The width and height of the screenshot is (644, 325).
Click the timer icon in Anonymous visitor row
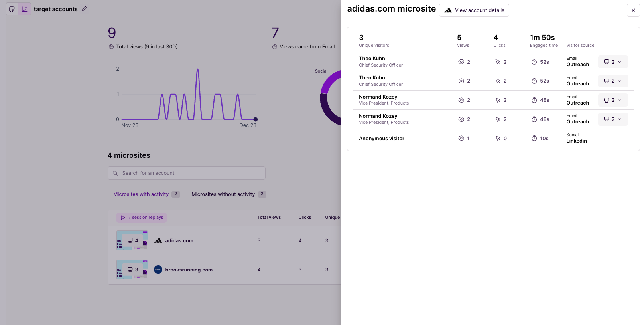click(534, 138)
